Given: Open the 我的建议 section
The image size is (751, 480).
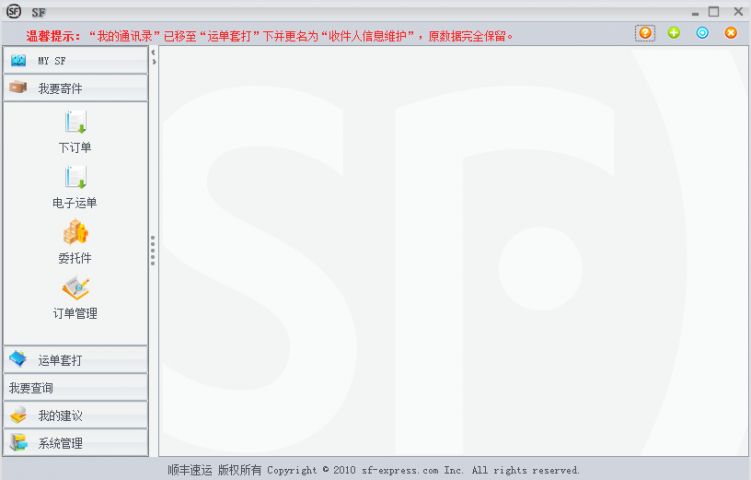Looking at the screenshot, I should pos(75,415).
